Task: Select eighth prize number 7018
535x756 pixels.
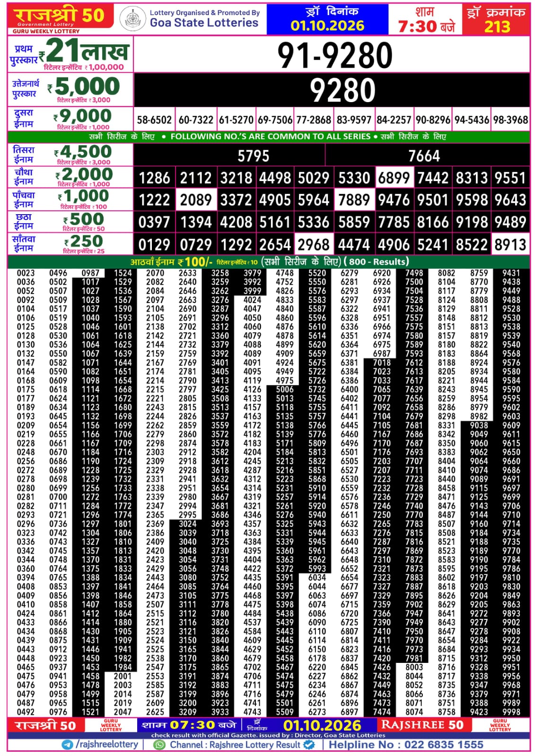Action: click(382, 363)
